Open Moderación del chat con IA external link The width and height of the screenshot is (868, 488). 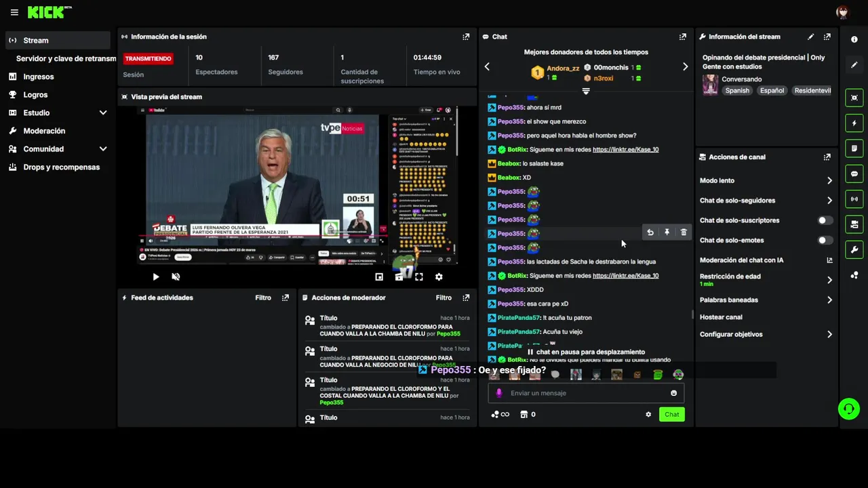click(x=829, y=260)
